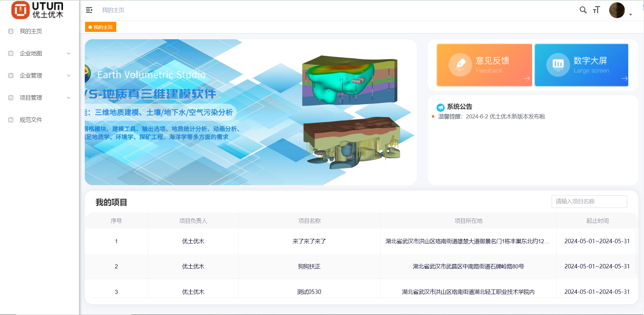Select project 狗狗扶正
The width and height of the screenshot is (644, 315).
pos(309,266)
